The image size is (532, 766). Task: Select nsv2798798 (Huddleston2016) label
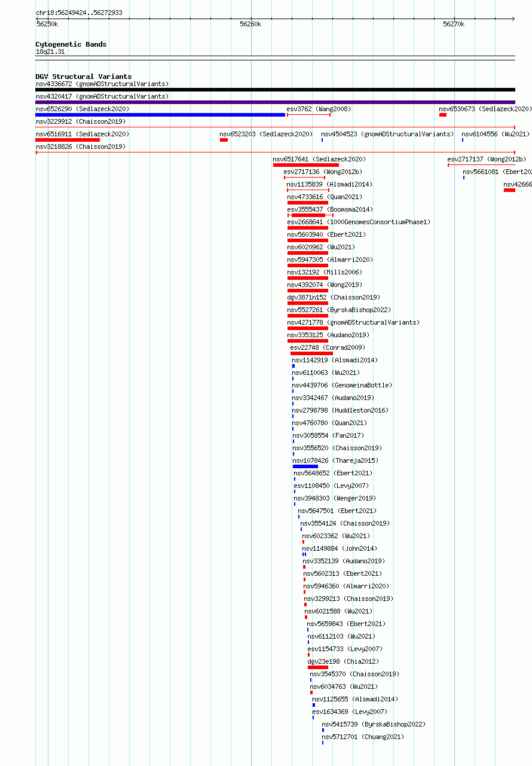(x=341, y=410)
